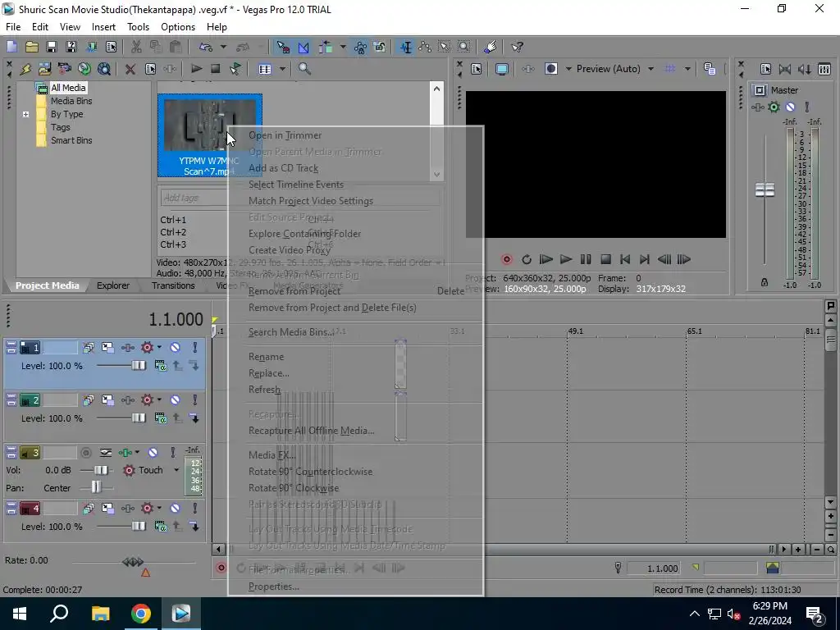
Task: Click Go to Start in preview transport
Action: (624, 260)
